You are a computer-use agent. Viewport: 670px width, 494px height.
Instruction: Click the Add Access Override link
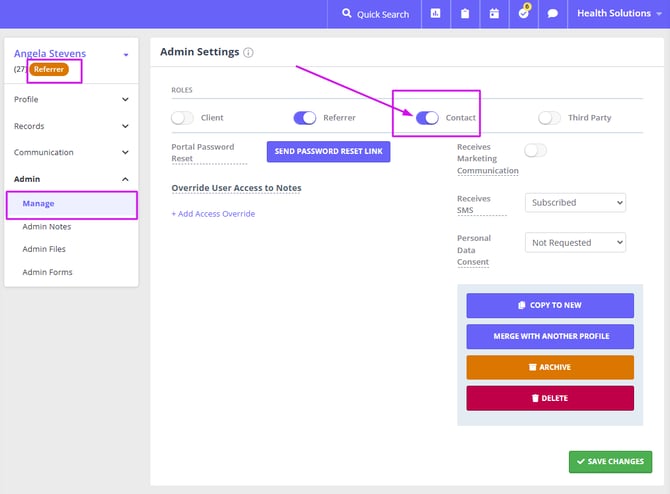pos(213,213)
